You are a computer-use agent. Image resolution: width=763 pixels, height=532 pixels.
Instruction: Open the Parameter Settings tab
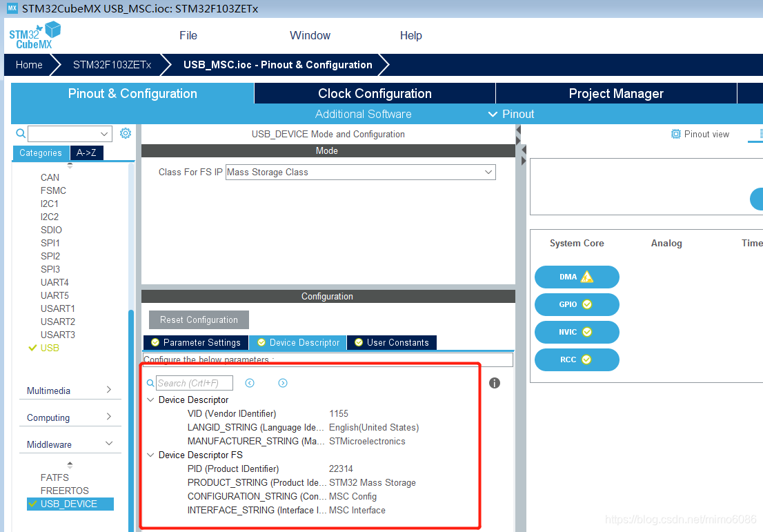coord(196,343)
